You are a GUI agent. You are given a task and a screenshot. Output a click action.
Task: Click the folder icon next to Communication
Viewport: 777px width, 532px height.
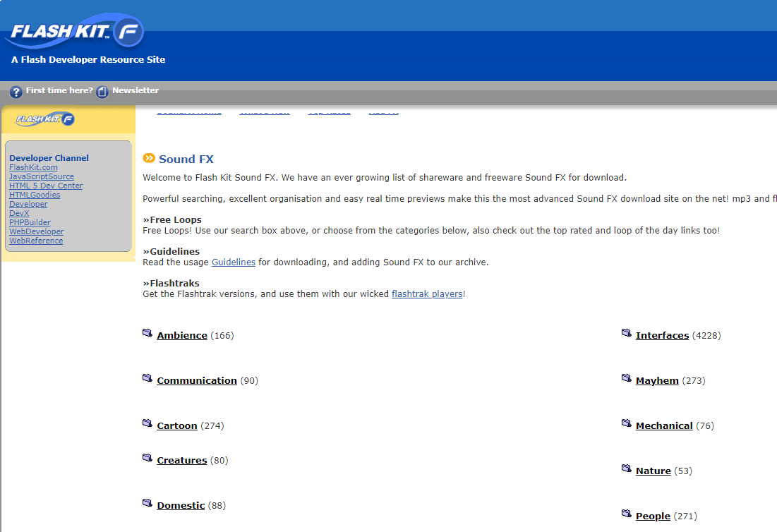[x=147, y=377]
